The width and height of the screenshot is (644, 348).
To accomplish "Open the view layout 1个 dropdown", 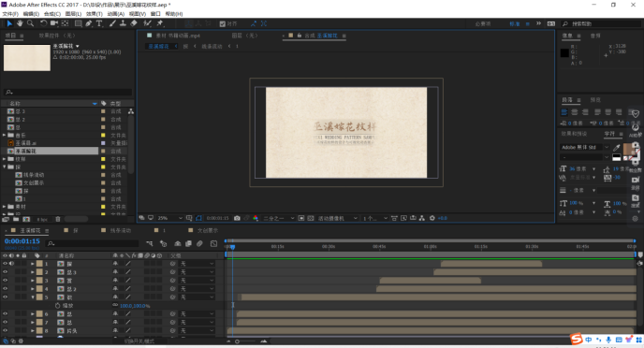I will click(375, 218).
